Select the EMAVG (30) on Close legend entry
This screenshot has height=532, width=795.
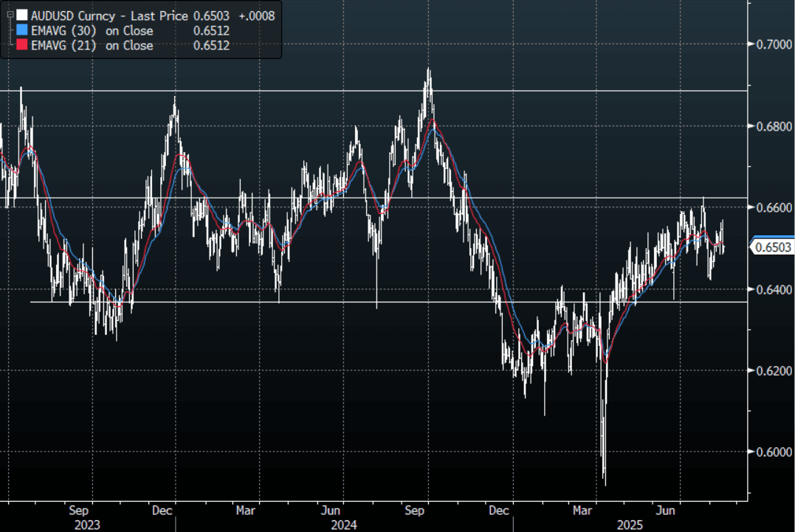tap(92, 31)
